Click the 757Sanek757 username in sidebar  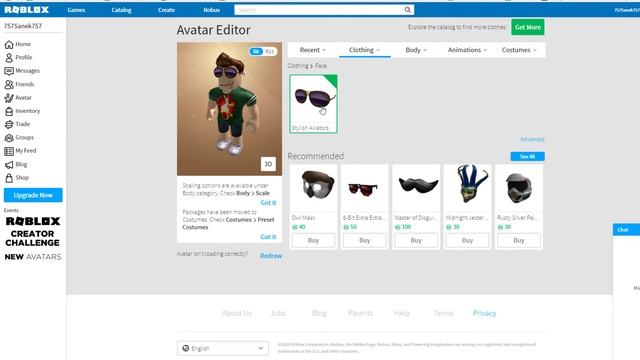(23, 26)
